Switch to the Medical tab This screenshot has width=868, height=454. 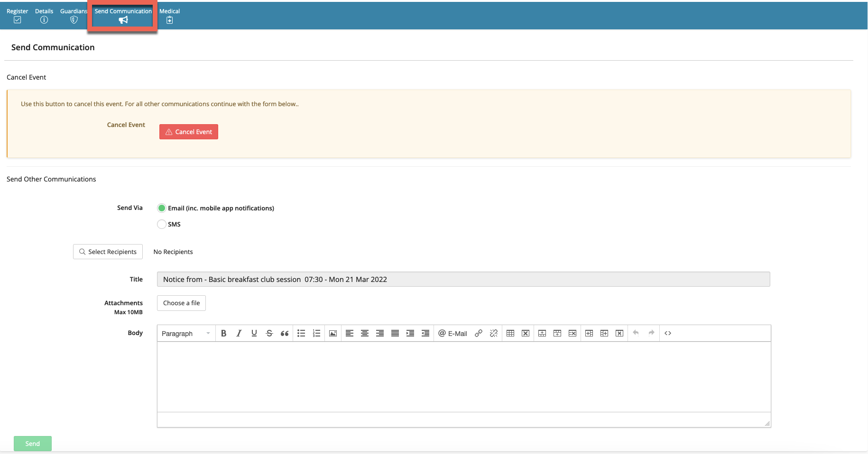169,15
